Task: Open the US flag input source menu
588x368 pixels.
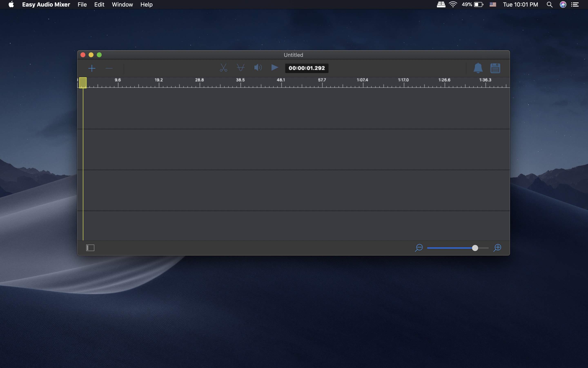Action: (493, 4)
